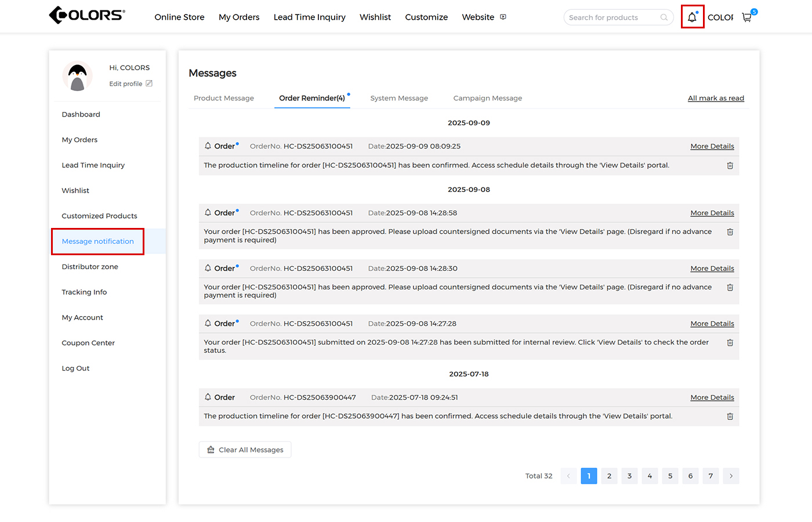This screenshot has width=812, height=522.
Task: Delete the 2025-09-09 08:09:25 message
Action: 730,166
